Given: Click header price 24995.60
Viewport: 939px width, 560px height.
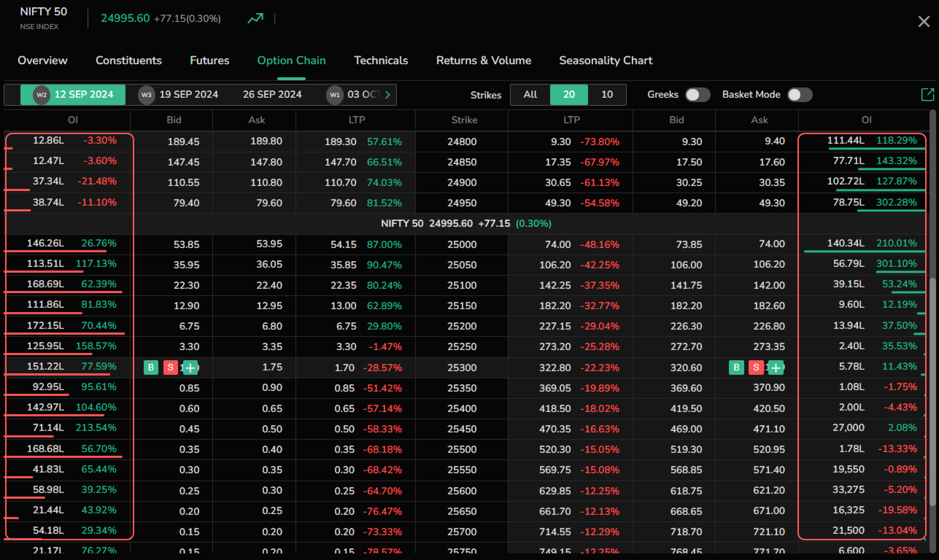Looking at the screenshot, I should click(125, 18).
